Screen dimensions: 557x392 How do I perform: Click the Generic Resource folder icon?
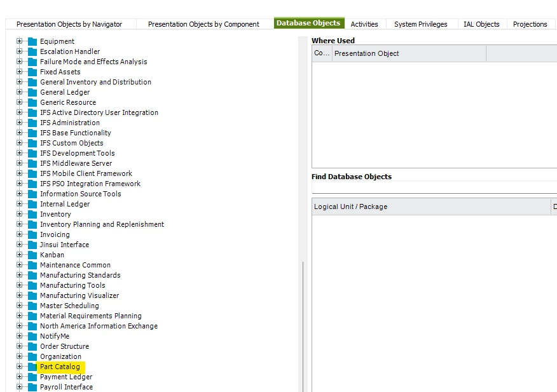(x=32, y=102)
